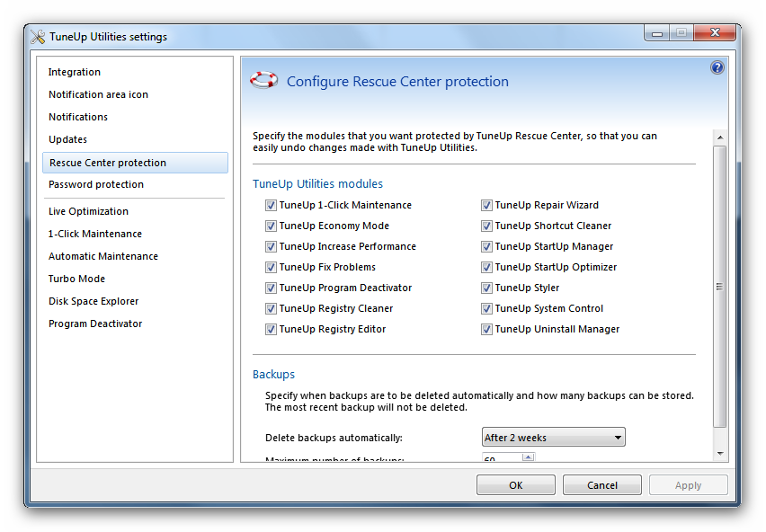Increase the maximum number of backups spinner
766x532 pixels.
click(x=528, y=457)
